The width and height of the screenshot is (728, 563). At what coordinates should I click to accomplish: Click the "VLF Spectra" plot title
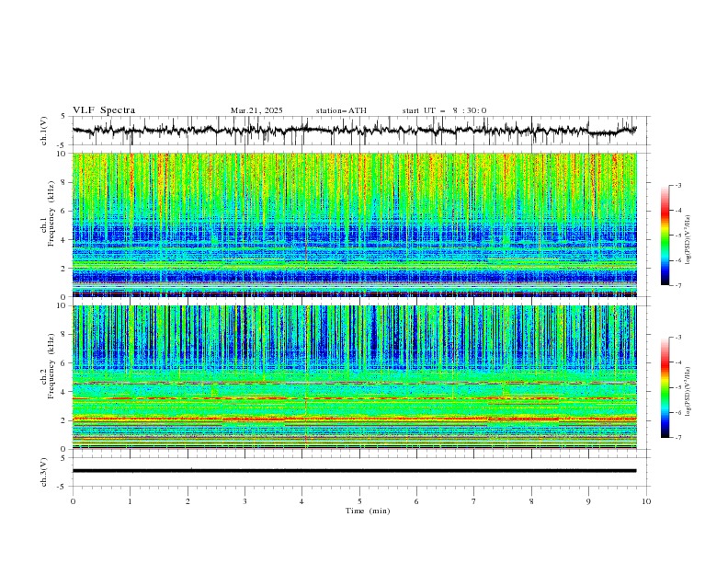point(104,110)
